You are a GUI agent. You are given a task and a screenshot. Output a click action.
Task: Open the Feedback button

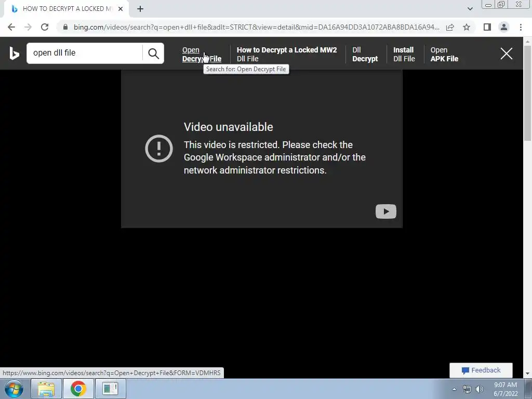coord(481,370)
